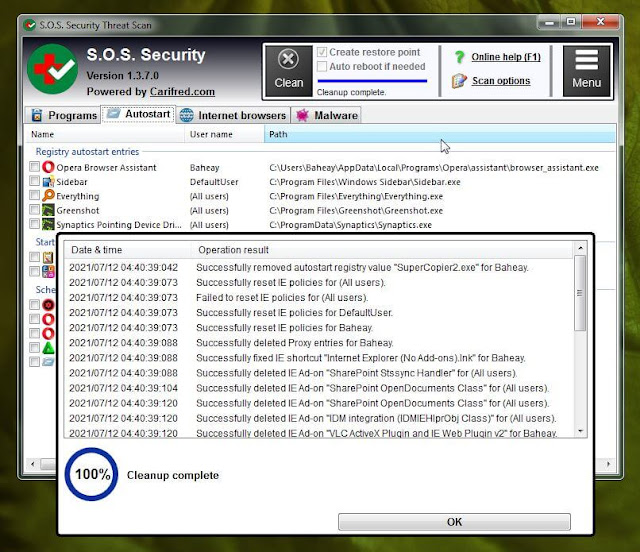Viewport: 640px width, 552px height.
Task: Check the Everything autostart entry
Action: pyautogui.click(x=35, y=196)
